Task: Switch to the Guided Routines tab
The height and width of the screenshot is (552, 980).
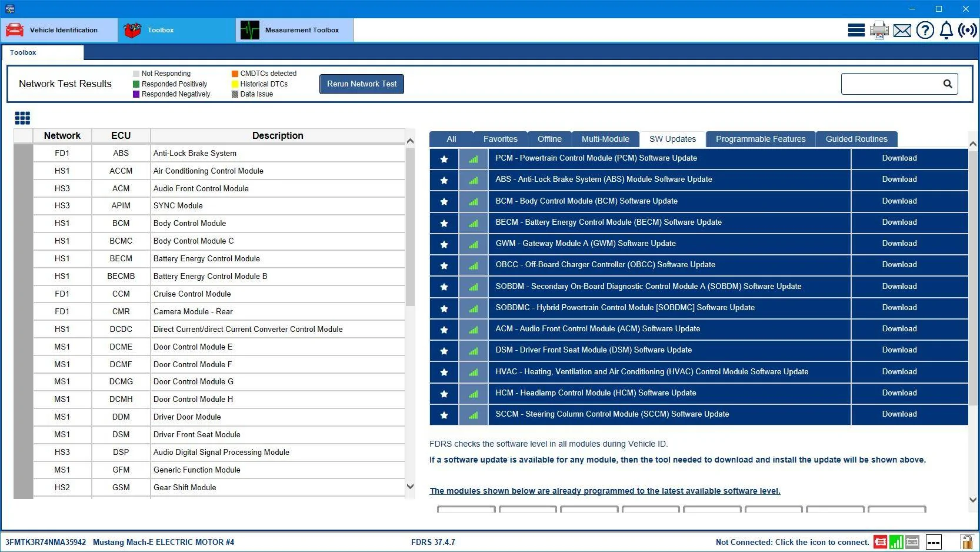Action: pos(856,139)
